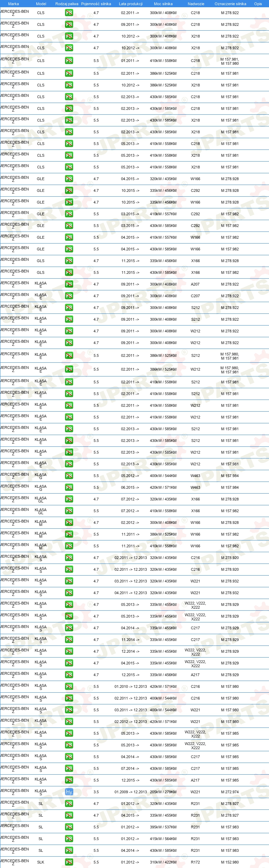Click fuel icon in SL 4.7 01.2012 row

click(69, 804)
